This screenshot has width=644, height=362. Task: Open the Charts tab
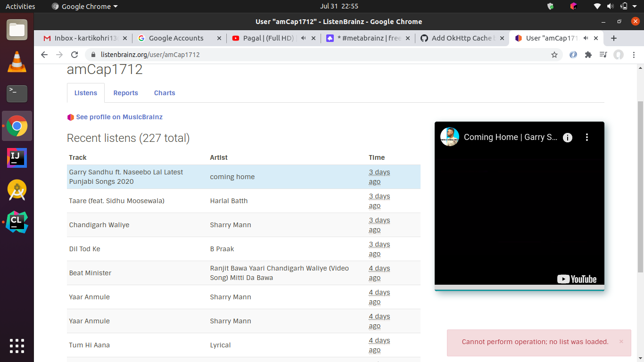(165, 93)
